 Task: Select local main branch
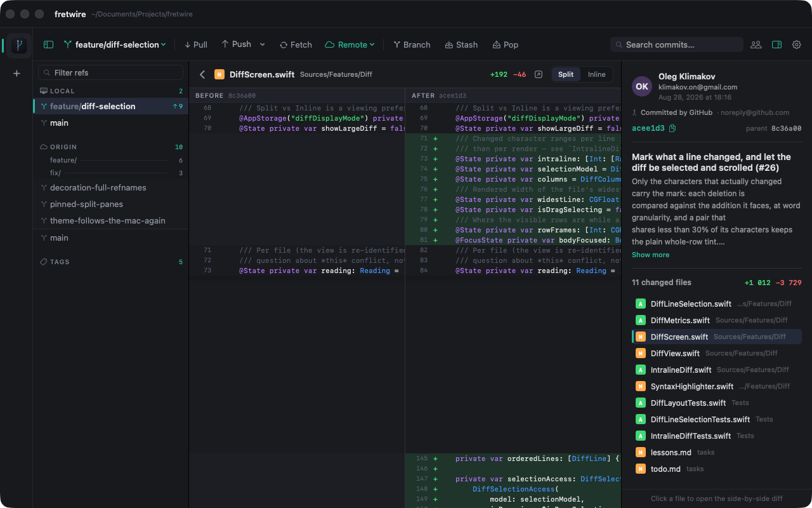[x=111, y=123]
